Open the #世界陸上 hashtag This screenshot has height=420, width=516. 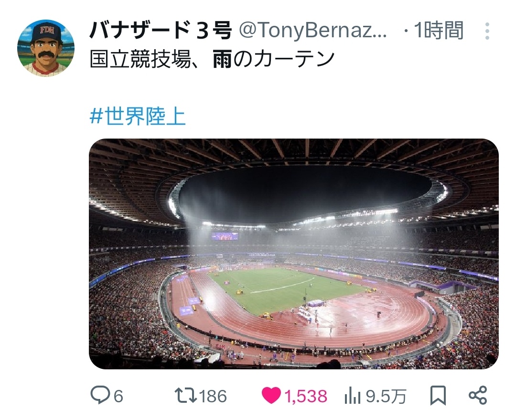click(x=138, y=117)
